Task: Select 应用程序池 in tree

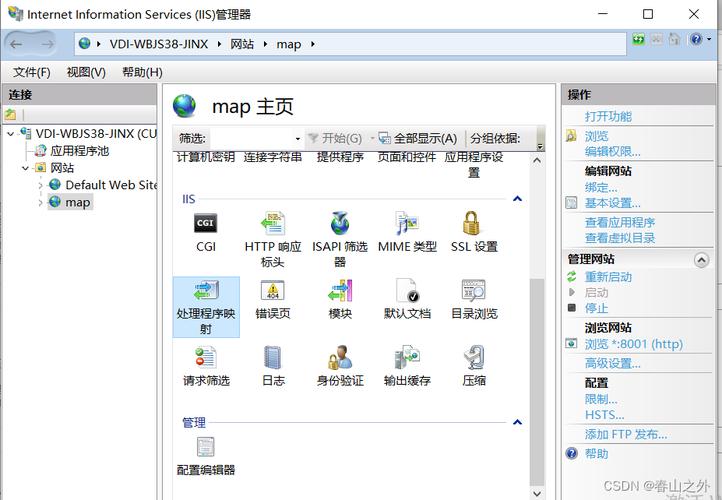Action: [80, 151]
